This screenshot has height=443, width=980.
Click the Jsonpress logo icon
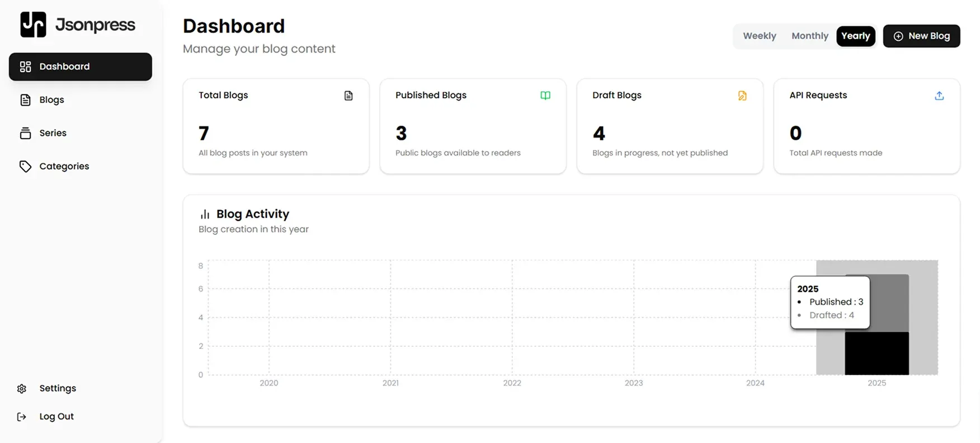tap(33, 25)
